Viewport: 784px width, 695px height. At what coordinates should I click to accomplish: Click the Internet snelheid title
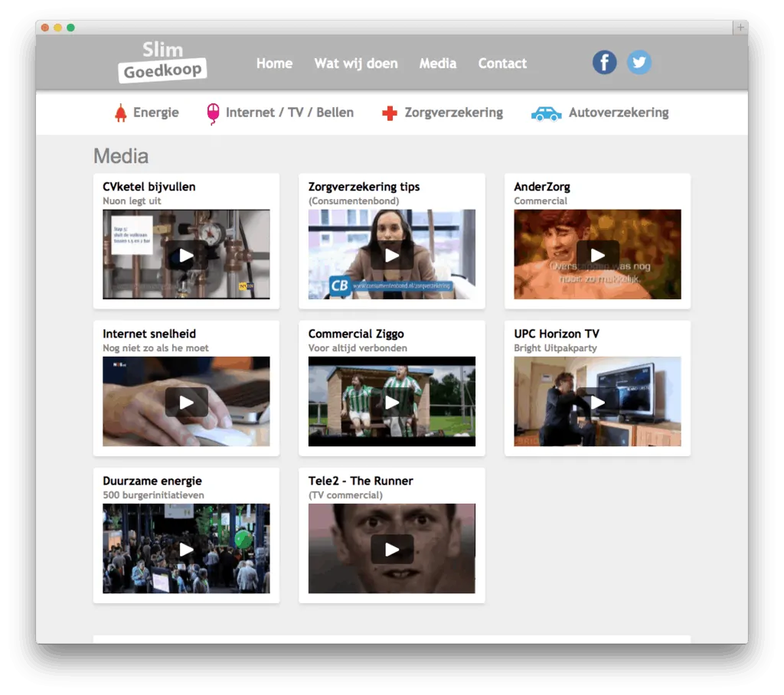click(149, 334)
